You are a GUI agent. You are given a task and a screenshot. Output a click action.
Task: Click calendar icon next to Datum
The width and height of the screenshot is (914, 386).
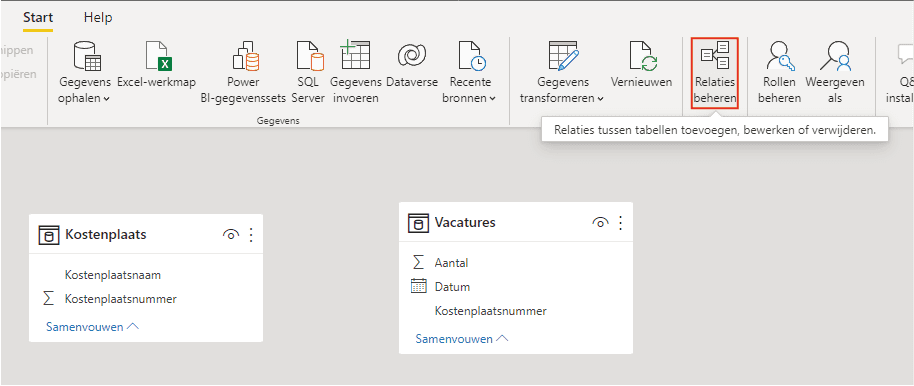coord(418,287)
